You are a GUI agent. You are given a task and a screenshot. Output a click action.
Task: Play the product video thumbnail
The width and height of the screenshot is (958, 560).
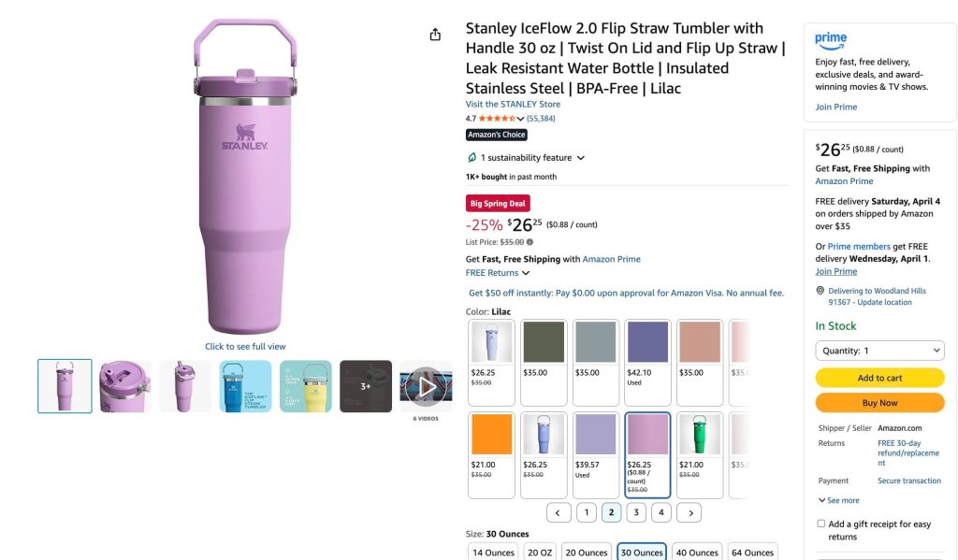[x=426, y=386]
